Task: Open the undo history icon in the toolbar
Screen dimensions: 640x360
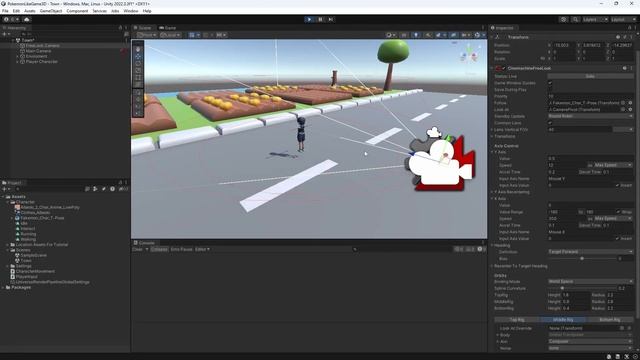Action: point(564,19)
